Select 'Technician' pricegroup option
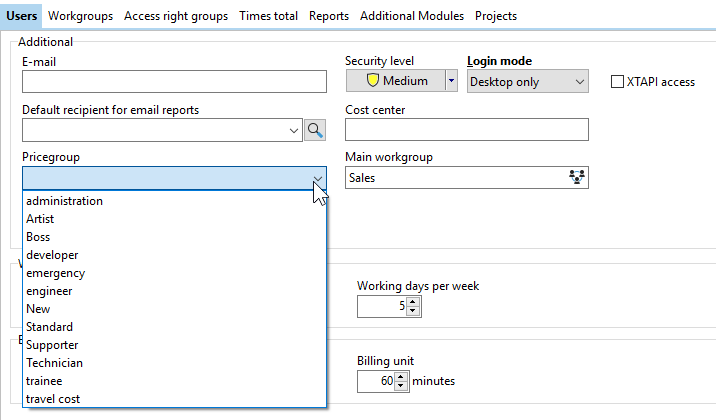Viewport: 716px width, 420px height. (54, 363)
